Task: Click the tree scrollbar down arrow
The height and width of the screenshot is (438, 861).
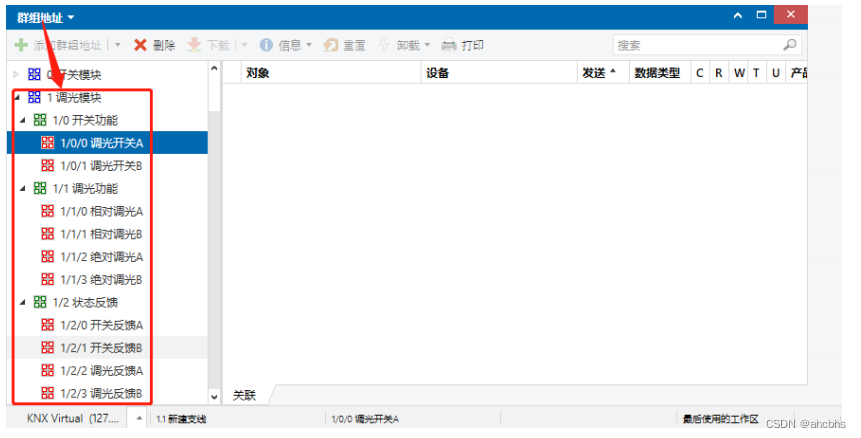Action: [214, 396]
